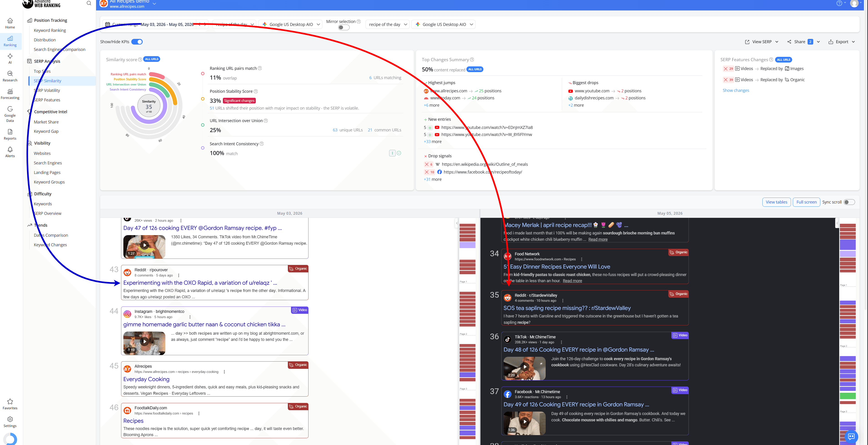
Task: Open the Keyword Gap menu item
Action: 46,131
